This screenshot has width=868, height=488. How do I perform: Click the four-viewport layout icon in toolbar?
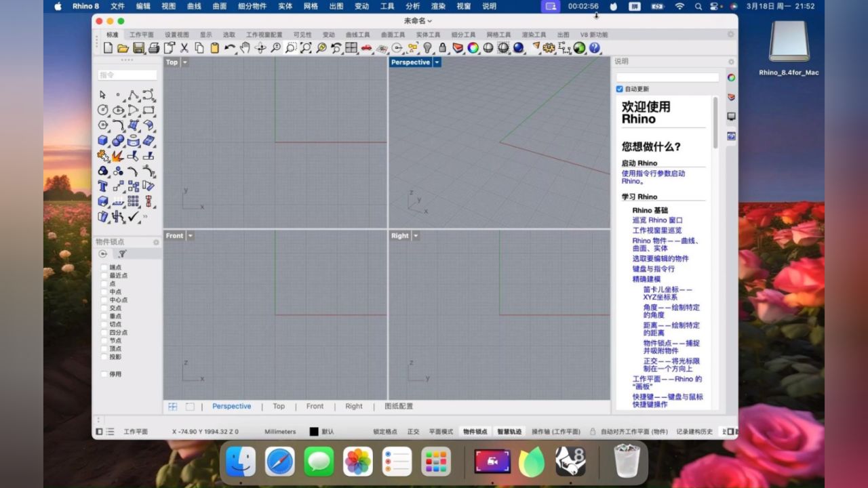[351, 47]
